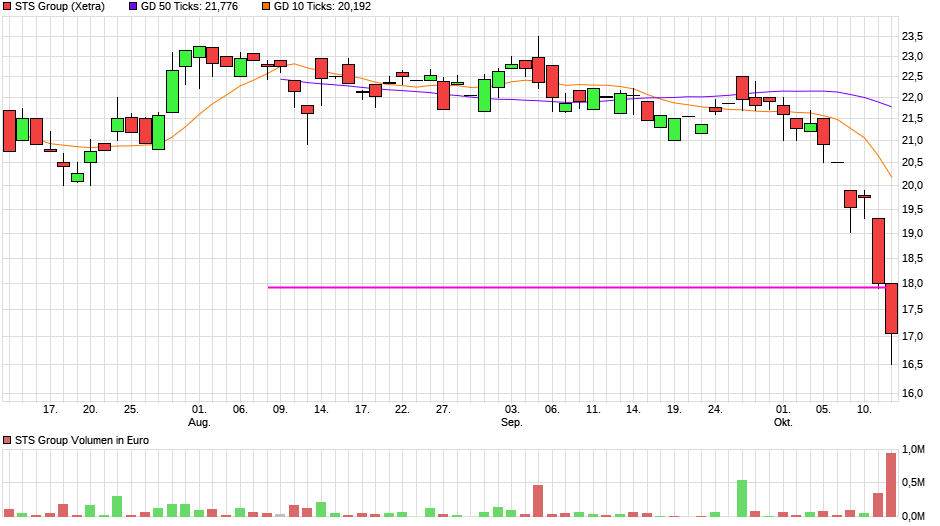
Task: Click the '25.' date label in July
Action: pyautogui.click(x=131, y=409)
